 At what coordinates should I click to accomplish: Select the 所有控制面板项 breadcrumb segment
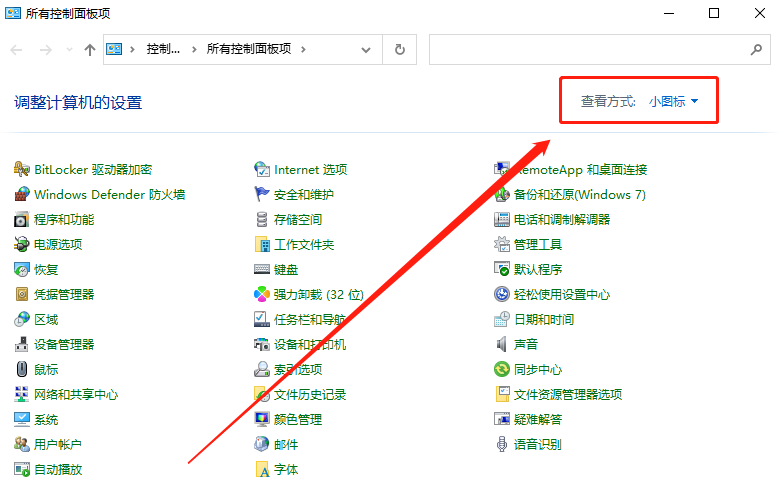click(x=248, y=49)
